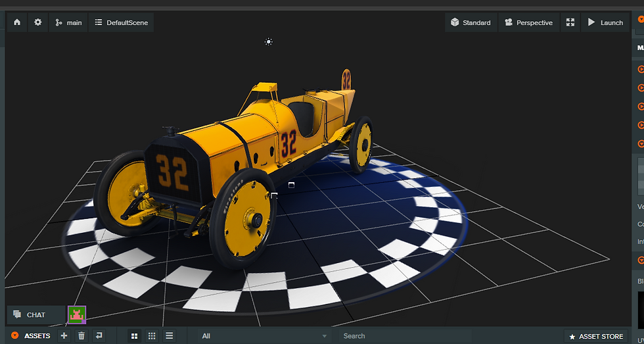Delete selected asset with trash icon
Image resolution: width=644 pixels, height=344 pixels.
click(x=81, y=336)
